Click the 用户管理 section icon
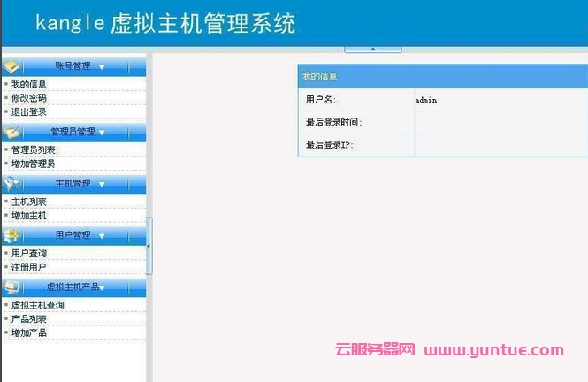 click(11, 235)
